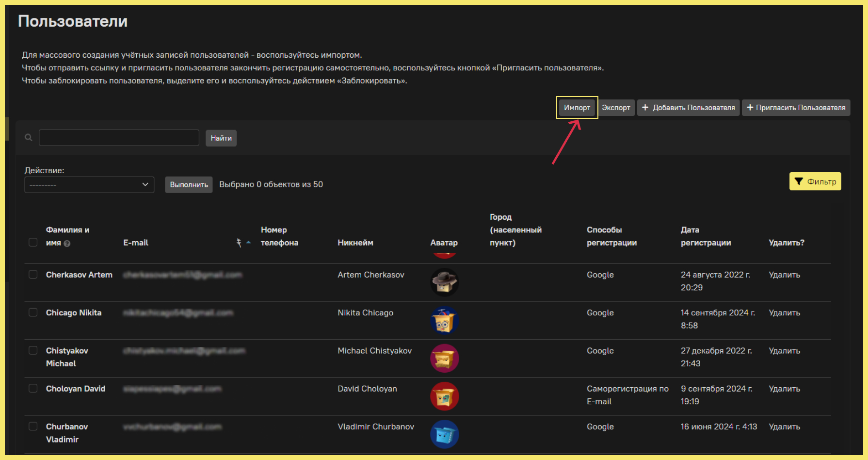Viewport: 868px width, 460px height.
Task: Click the Выполнить action button
Action: (x=189, y=184)
